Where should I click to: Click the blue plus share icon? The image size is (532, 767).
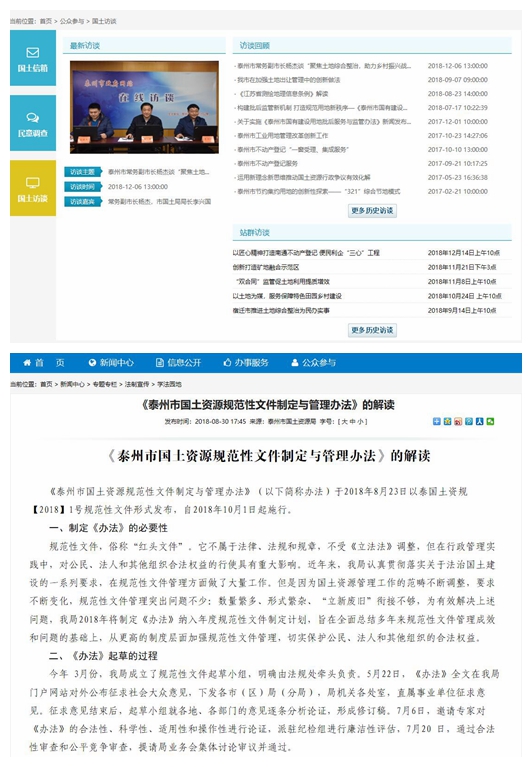coord(437,421)
